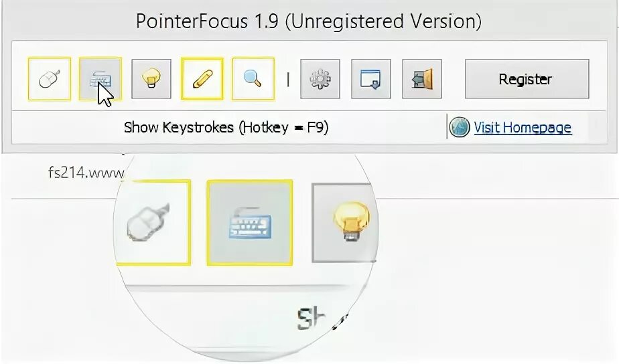Viewport: 619px width, 364px height.
Task: Open the Visit Homepage link
Action: (523, 127)
